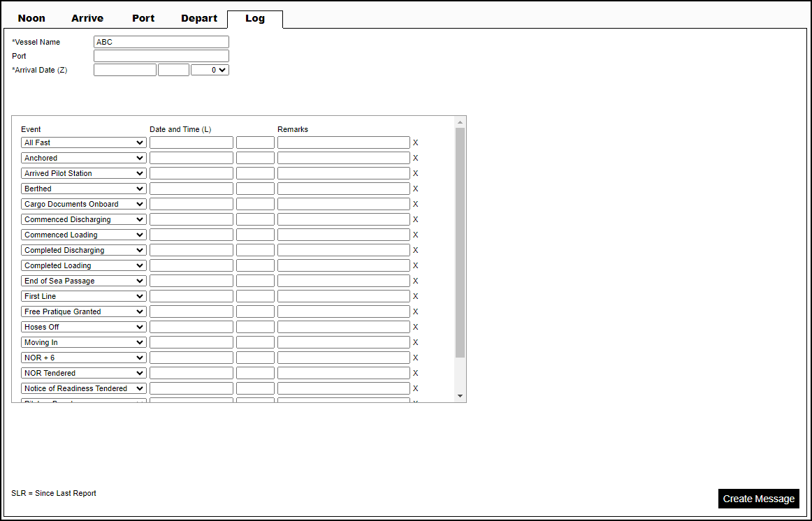Delete the Free Pratique Granted row
812x521 pixels.
415,311
